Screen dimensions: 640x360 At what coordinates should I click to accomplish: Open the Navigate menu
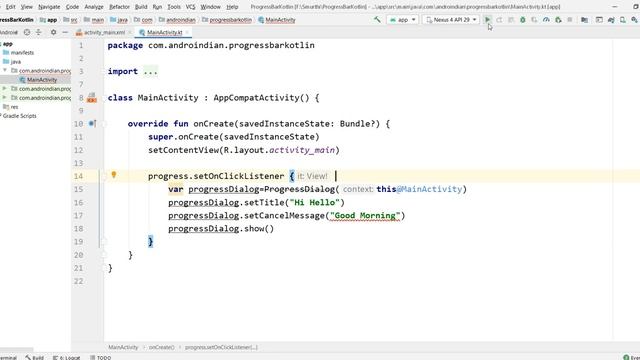[x=49, y=7]
